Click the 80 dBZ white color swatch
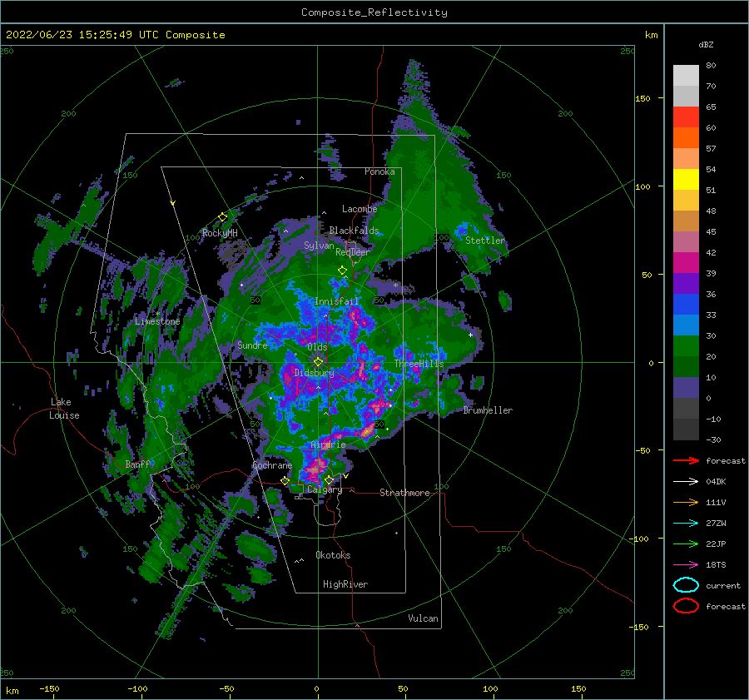This screenshot has width=749, height=700. pyautogui.click(x=686, y=75)
